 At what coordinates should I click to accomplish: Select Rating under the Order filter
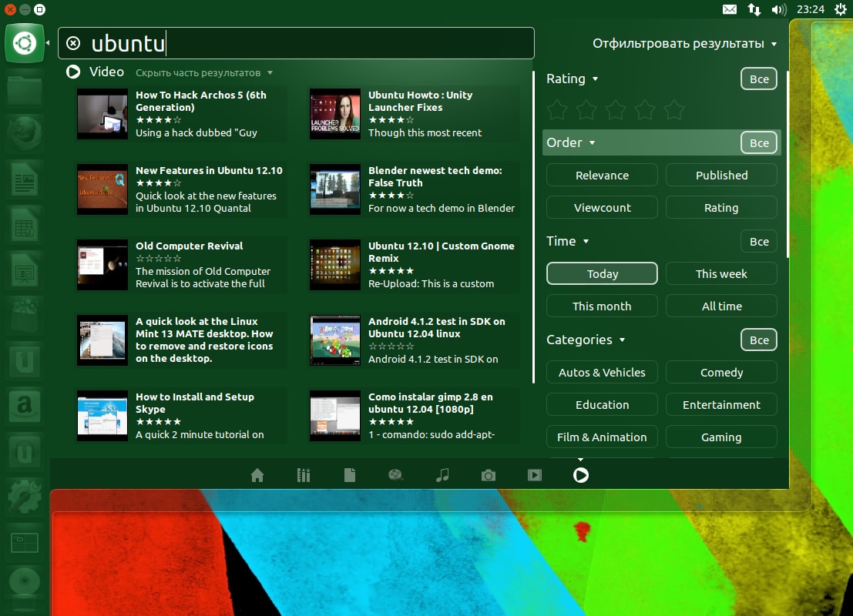point(721,208)
